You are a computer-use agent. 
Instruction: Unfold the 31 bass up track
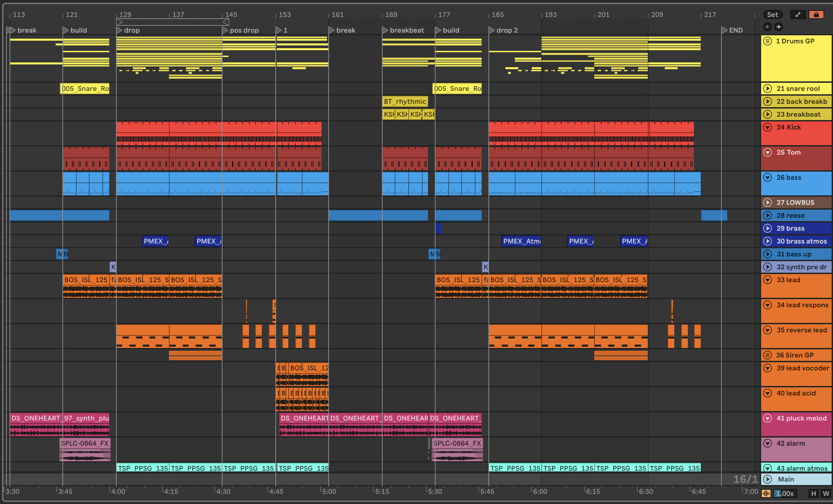[768, 254]
